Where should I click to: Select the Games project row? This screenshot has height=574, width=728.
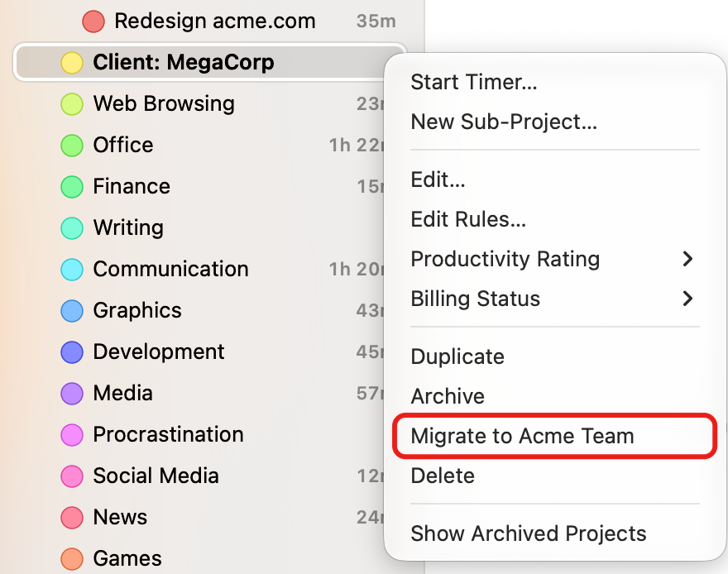coord(200,557)
